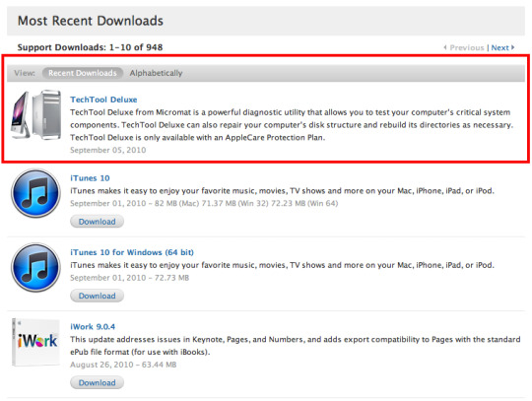Click the iWork box icon

pyautogui.click(x=35, y=342)
